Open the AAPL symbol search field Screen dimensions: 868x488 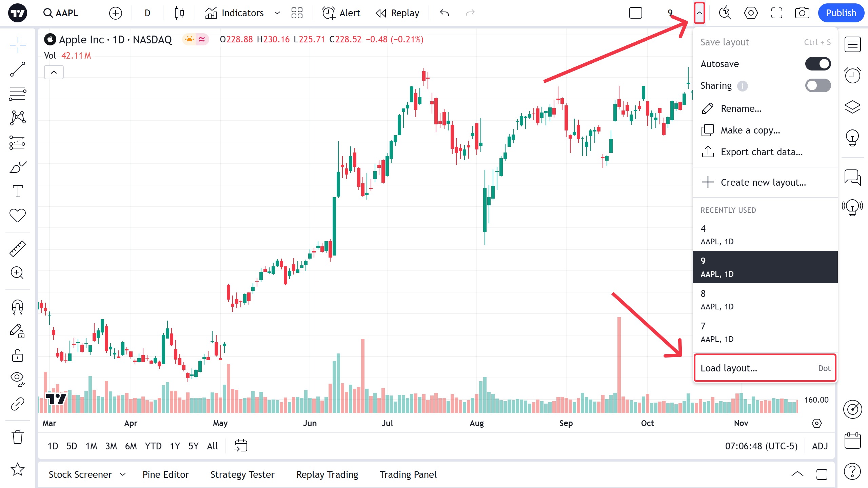61,13
